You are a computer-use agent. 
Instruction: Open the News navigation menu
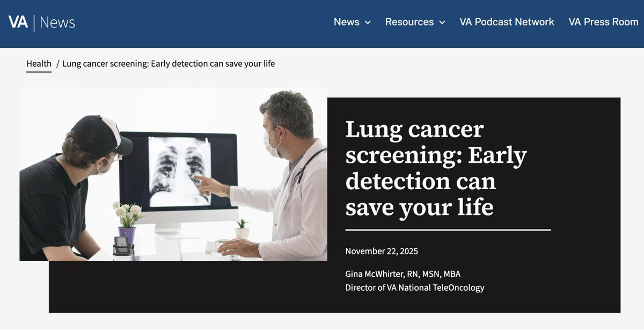click(346, 22)
